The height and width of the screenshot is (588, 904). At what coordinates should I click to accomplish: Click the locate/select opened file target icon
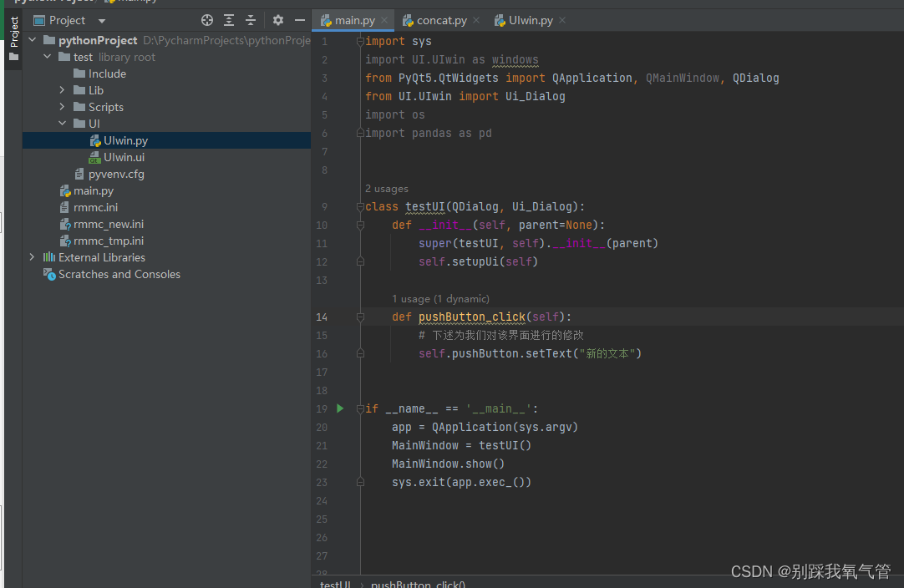coord(207,20)
